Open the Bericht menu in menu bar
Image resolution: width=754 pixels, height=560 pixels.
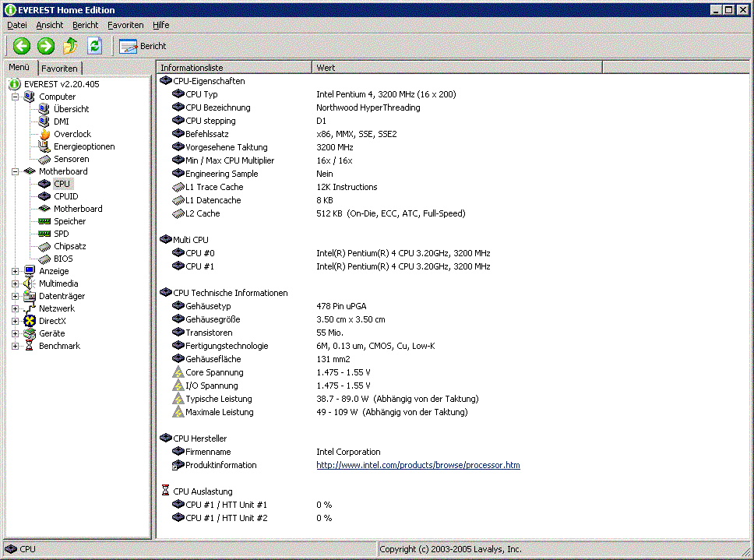85,25
